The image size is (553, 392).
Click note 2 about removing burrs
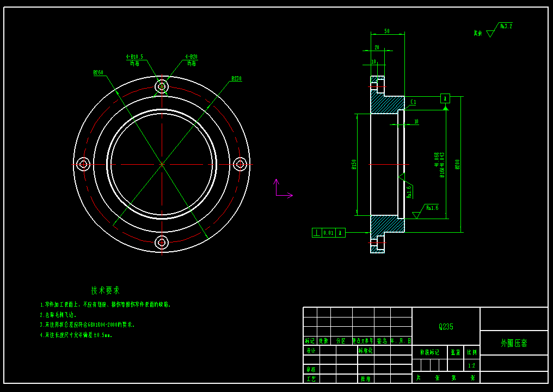[x=58, y=315]
